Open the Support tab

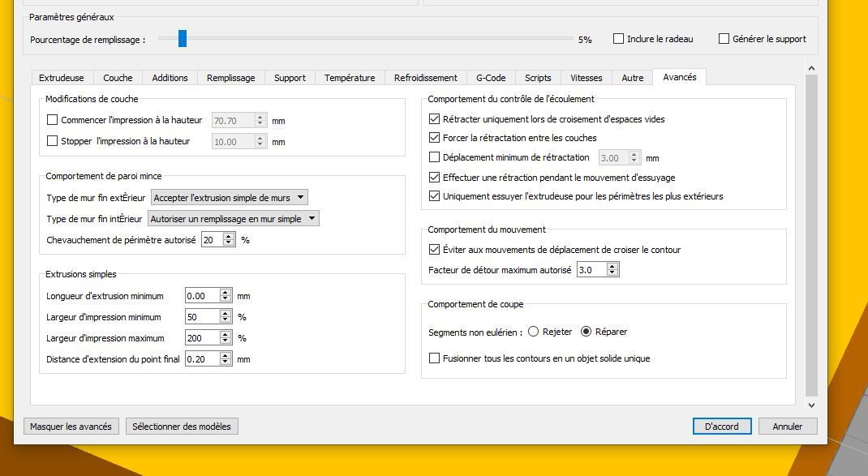(x=290, y=78)
